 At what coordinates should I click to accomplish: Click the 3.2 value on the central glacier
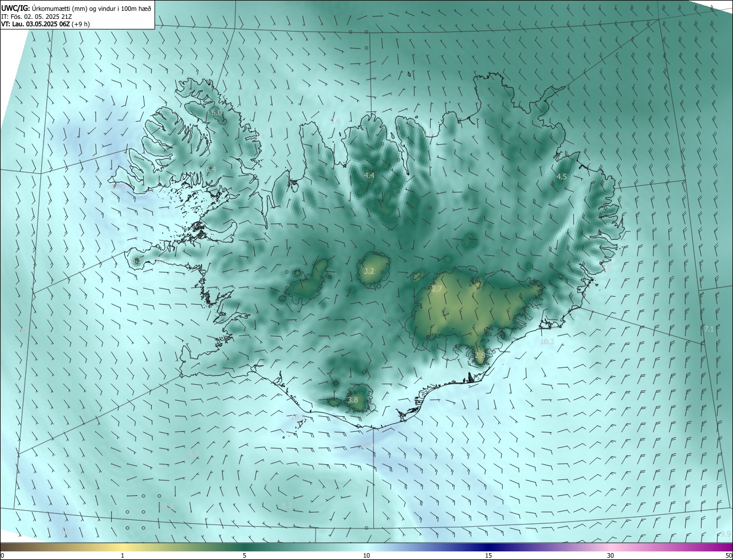point(369,271)
